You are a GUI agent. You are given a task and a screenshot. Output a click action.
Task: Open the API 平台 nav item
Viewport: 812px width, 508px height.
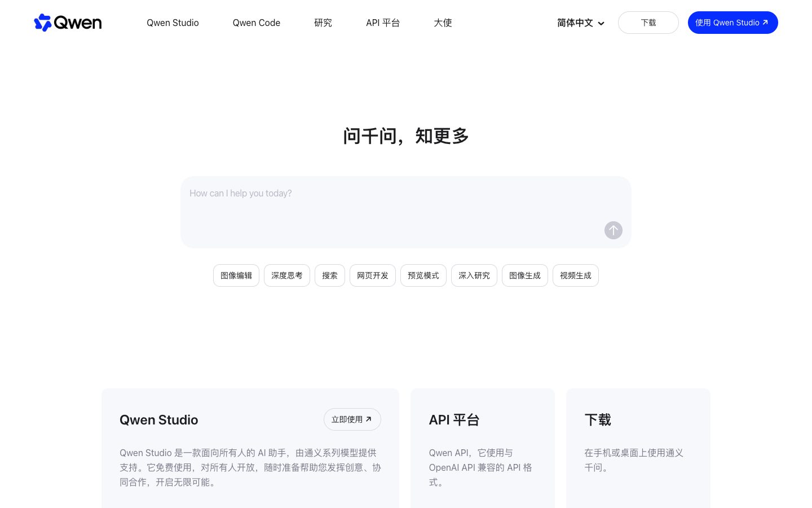tap(383, 23)
